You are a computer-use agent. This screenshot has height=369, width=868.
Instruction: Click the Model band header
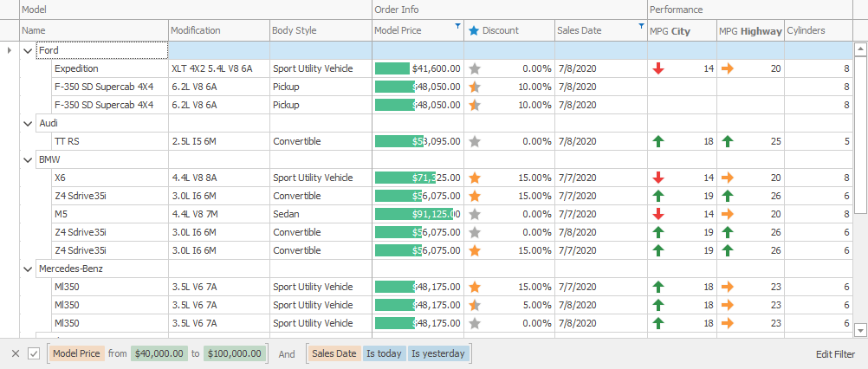tap(196, 10)
